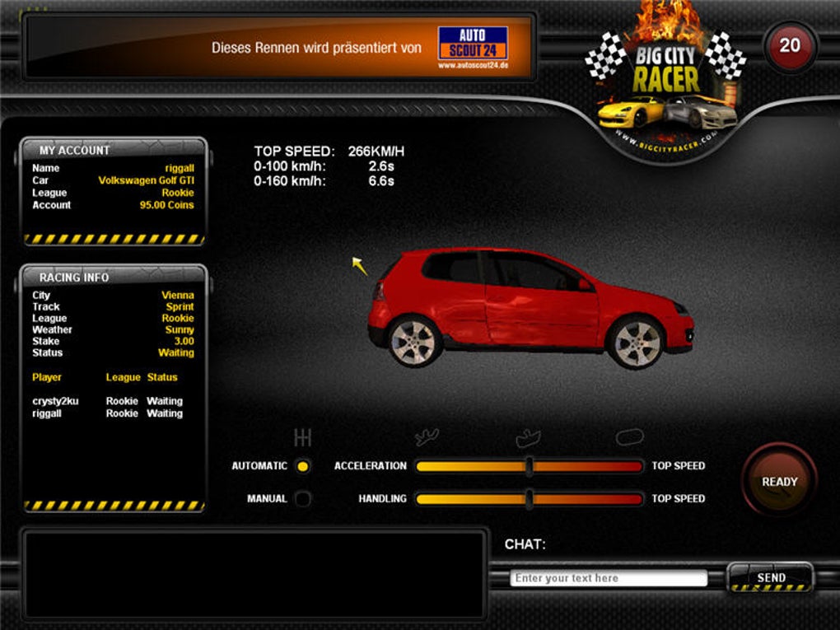Screen dimensions: 840x630
Task: Click the 'Waiting' status value in Racing Info
Action: click(176, 353)
